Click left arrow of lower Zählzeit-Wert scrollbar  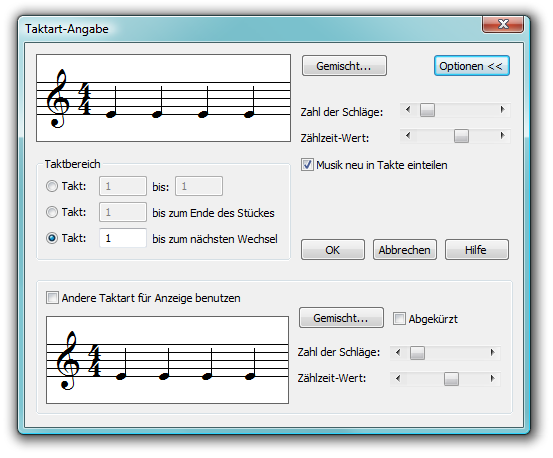[398, 379]
